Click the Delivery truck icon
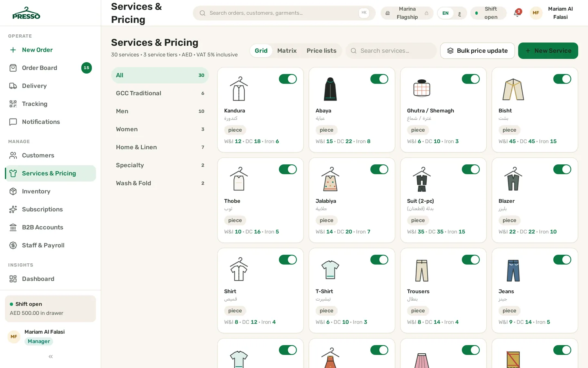 [x=13, y=86]
